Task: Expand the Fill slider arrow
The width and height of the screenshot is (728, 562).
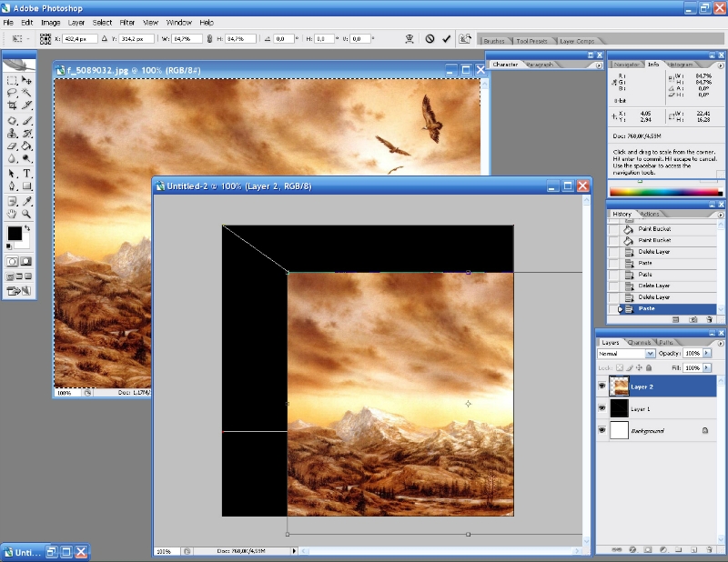Action: coord(707,367)
